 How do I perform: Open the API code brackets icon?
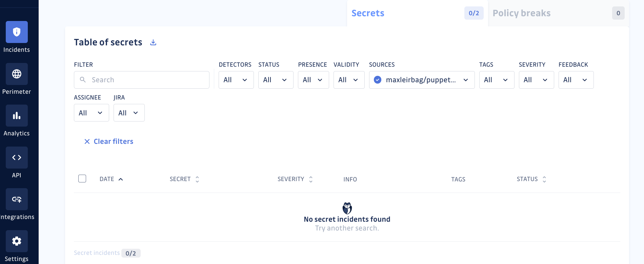(17, 157)
